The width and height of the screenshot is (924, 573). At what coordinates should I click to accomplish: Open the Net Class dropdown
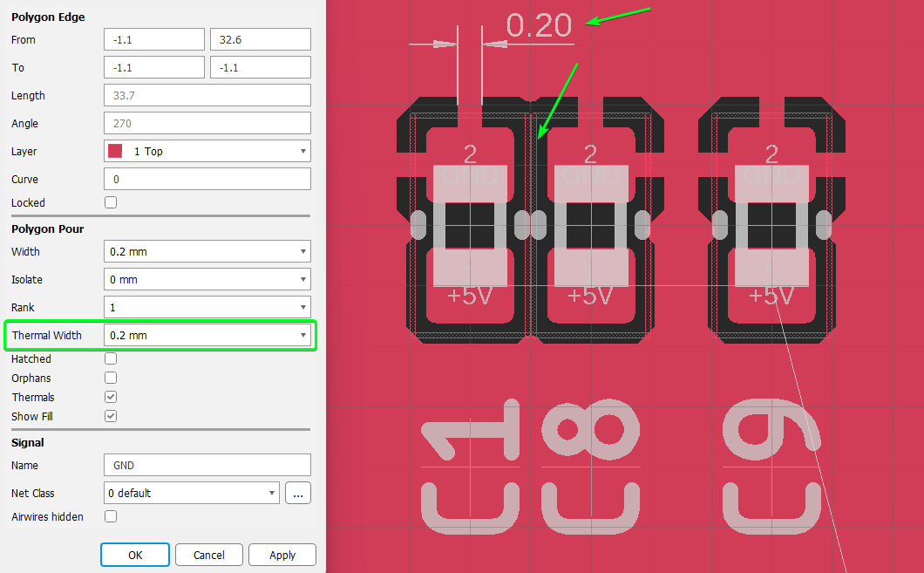192,493
